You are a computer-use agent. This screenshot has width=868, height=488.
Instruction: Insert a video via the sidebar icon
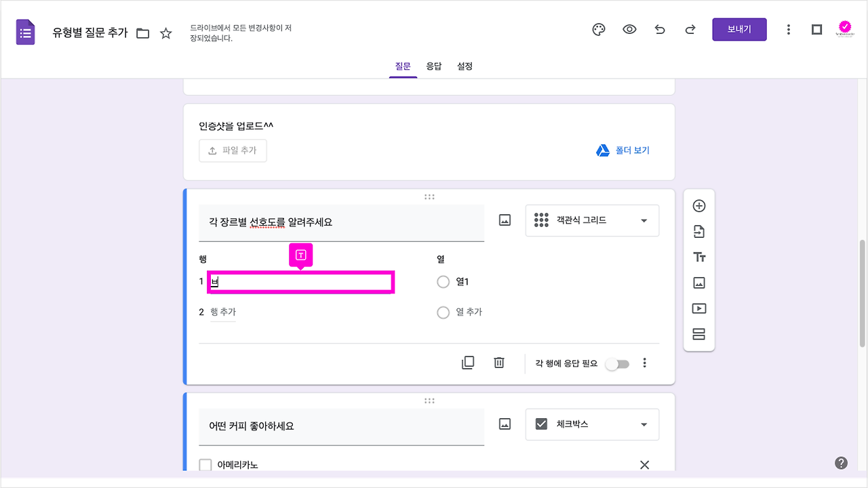(699, 308)
